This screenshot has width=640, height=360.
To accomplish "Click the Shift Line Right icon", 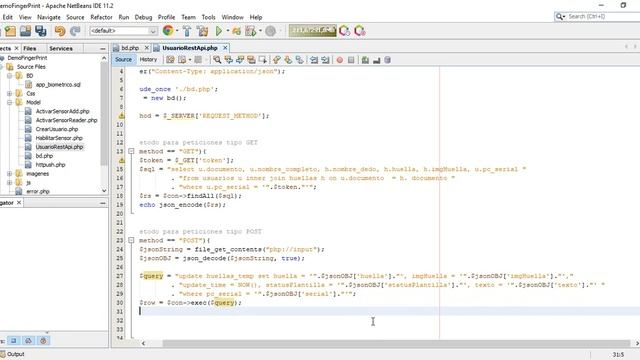I will 325,60.
